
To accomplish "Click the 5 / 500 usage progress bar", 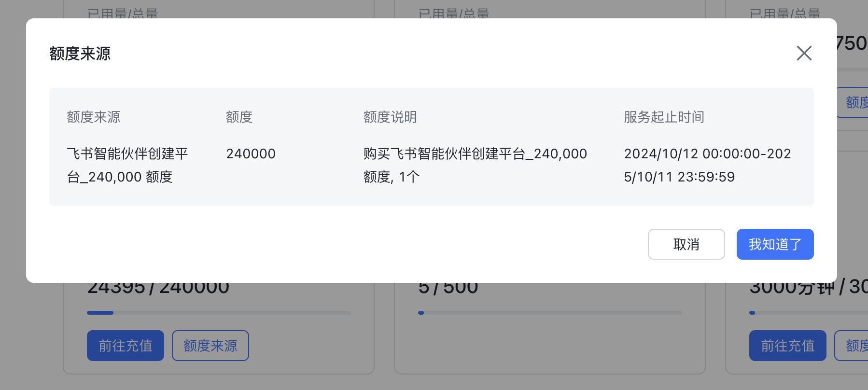I will [550, 313].
